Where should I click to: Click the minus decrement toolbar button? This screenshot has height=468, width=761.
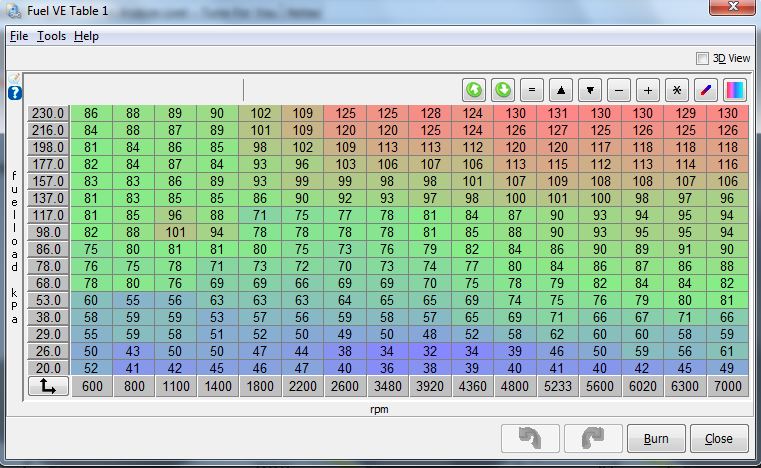(619, 90)
